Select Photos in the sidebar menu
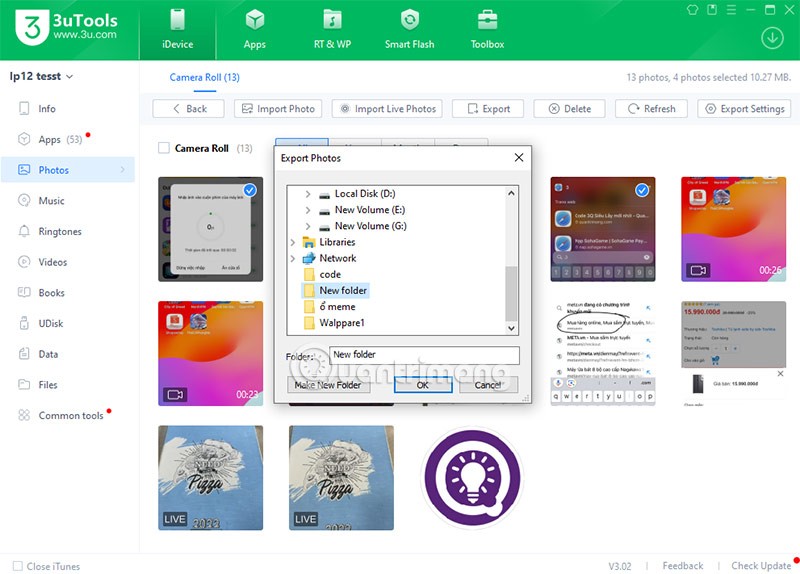Screen dimensions: 800x574 pyautogui.click(x=54, y=170)
